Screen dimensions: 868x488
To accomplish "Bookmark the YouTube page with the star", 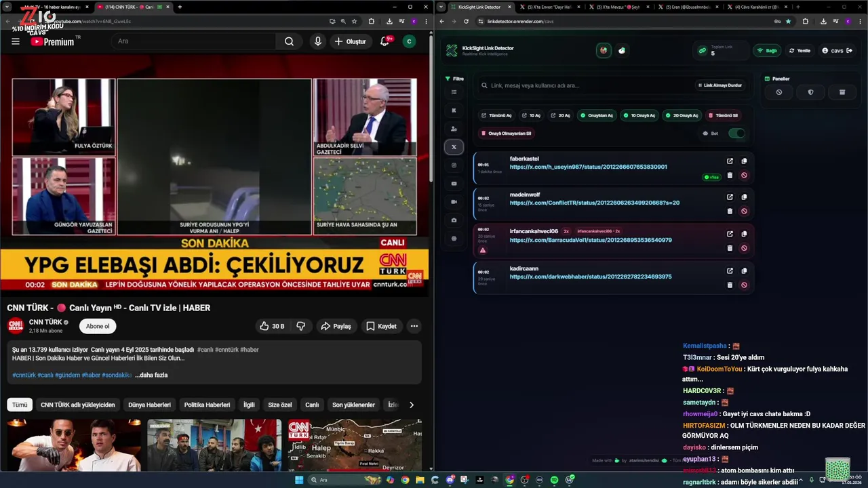I will tap(354, 21).
